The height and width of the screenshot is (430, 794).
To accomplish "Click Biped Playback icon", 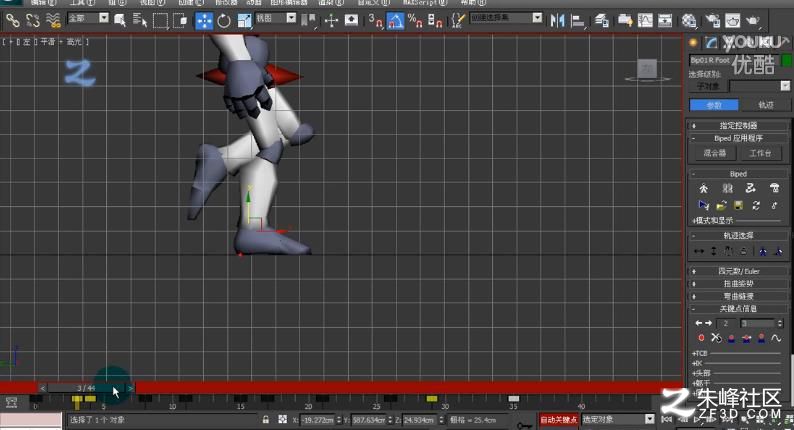I will tap(703, 205).
